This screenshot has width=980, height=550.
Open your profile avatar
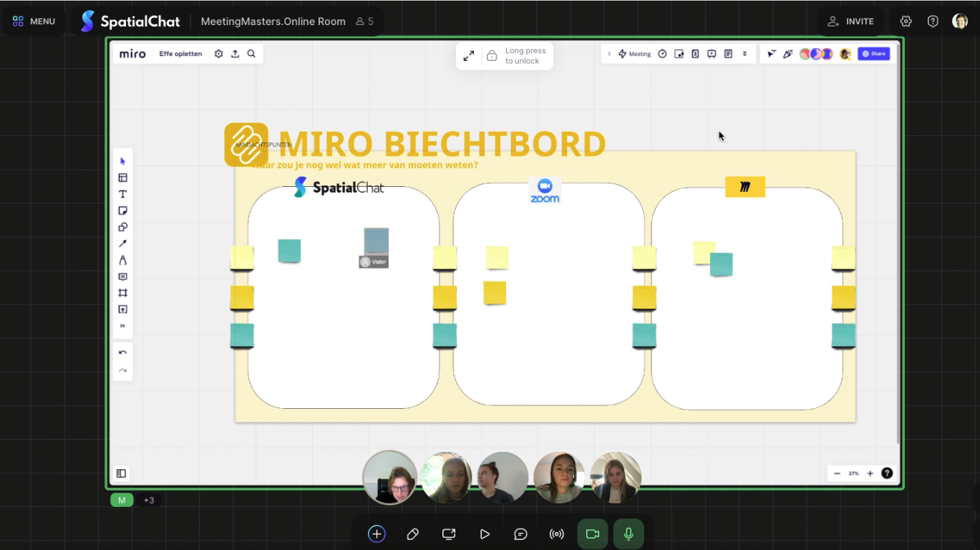pyautogui.click(x=960, y=21)
